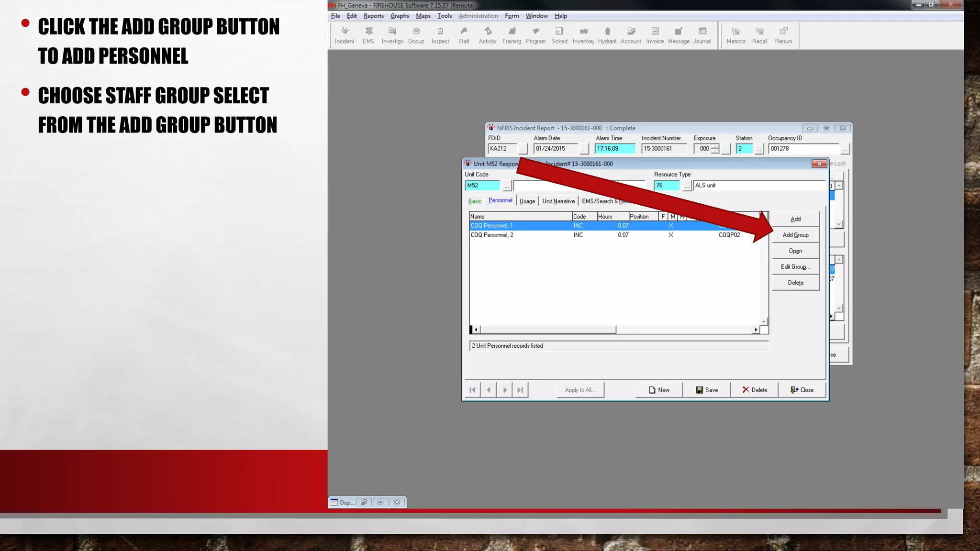
Task: Switch to the Basic tab
Action: 475,201
